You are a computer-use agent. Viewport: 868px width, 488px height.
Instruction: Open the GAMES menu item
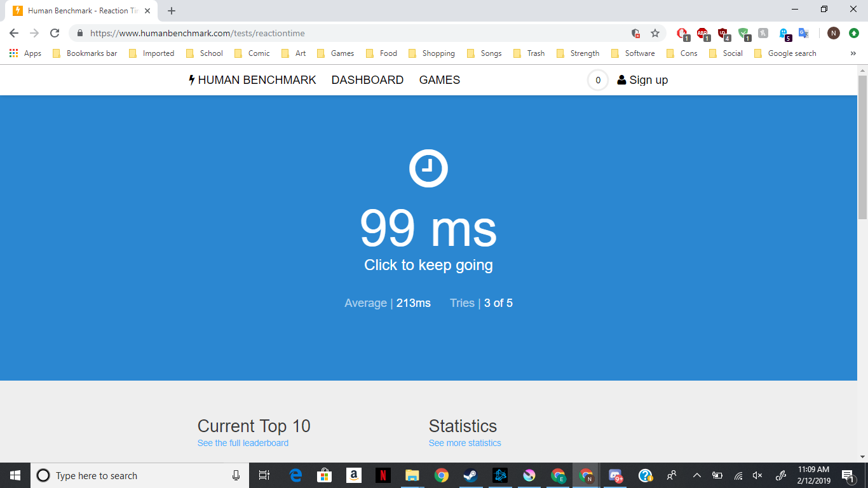440,80
